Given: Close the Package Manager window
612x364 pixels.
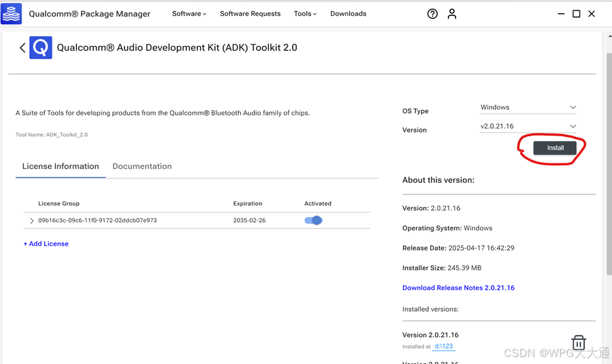Looking at the screenshot, I should (591, 14).
